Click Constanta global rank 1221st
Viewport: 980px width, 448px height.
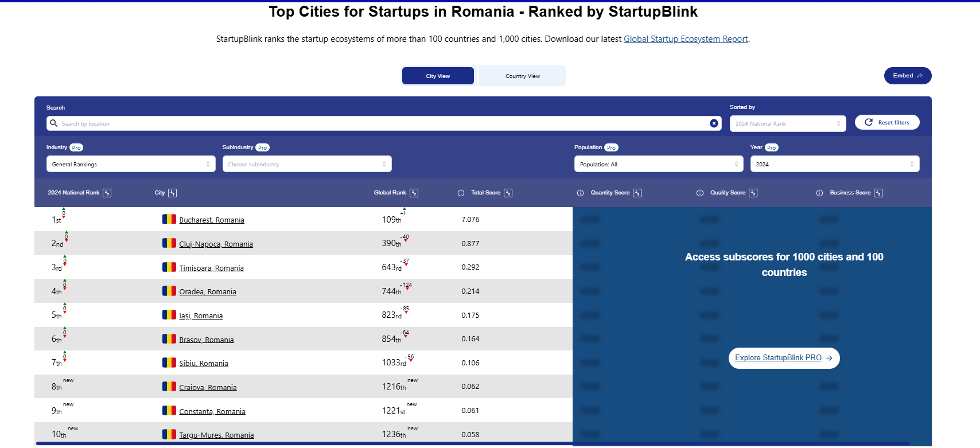(394, 411)
